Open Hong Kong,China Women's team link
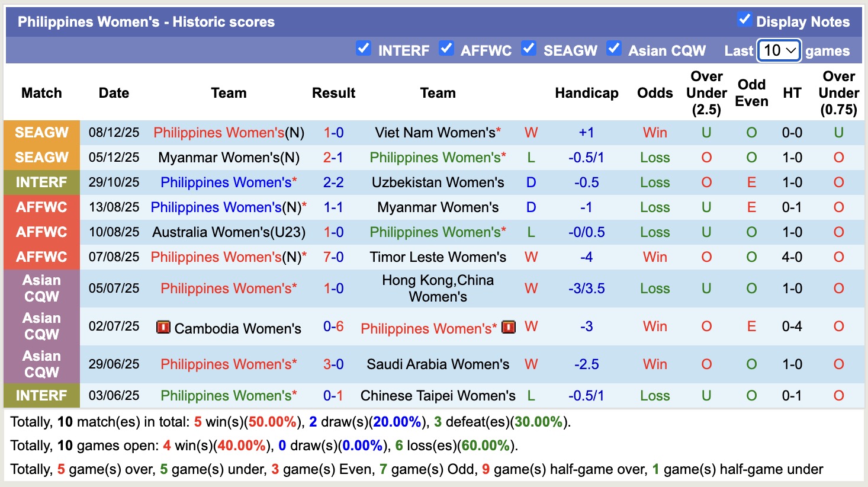The image size is (868, 487). pos(438,289)
